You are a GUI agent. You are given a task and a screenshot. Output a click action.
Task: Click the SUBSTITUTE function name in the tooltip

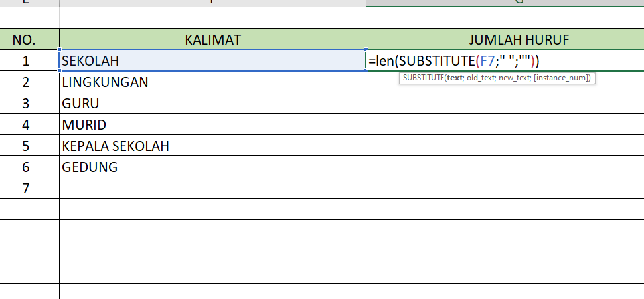(423, 78)
